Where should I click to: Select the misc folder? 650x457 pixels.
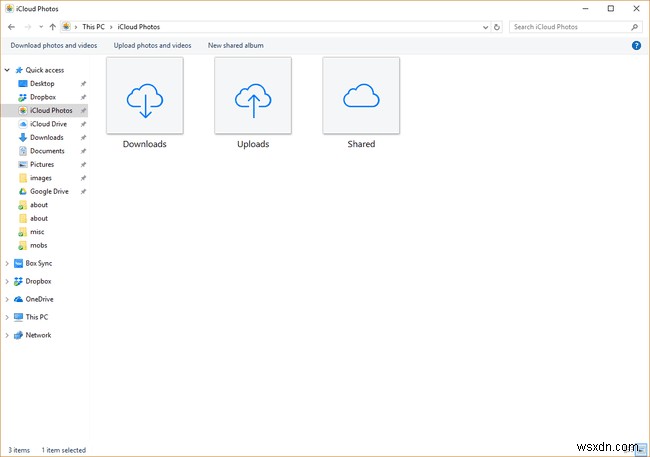pos(23,232)
